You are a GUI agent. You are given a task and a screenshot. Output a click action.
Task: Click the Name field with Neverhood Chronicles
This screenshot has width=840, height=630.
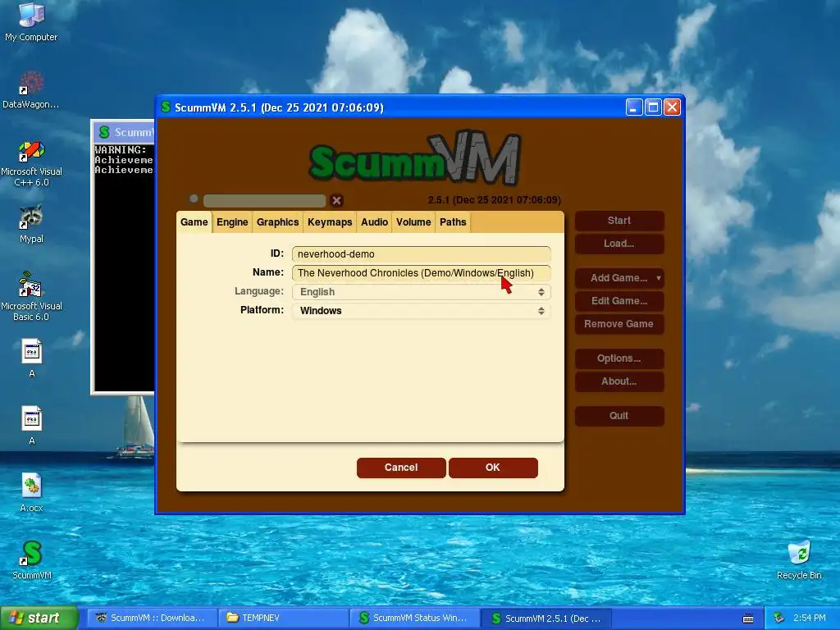pos(421,272)
